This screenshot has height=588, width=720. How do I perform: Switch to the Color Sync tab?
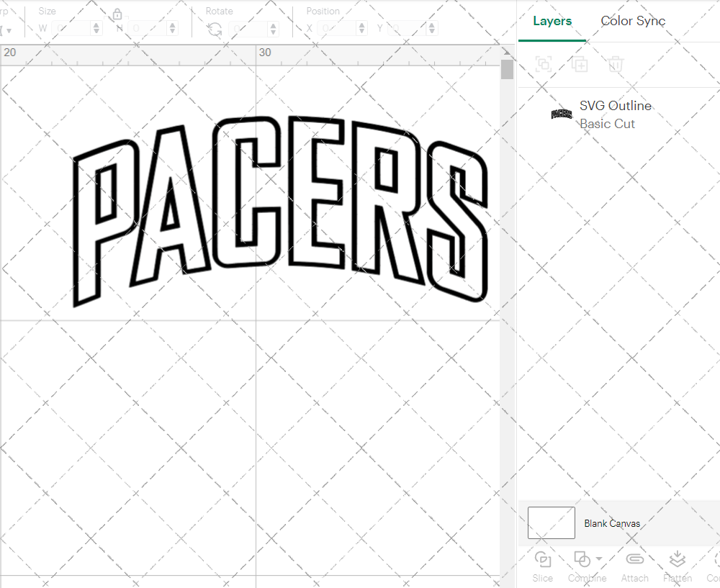click(633, 21)
